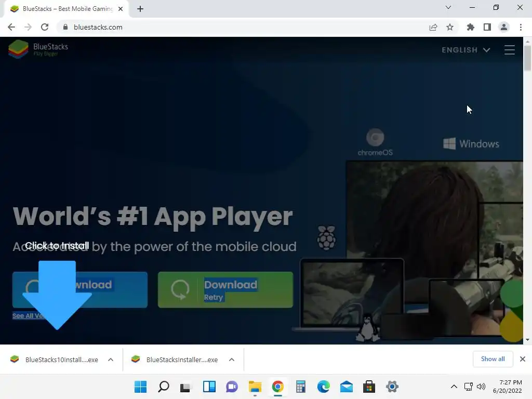Open the ENGLISH language dropdown
Image resolution: width=532 pixels, height=399 pixels.
coord(466,50)
